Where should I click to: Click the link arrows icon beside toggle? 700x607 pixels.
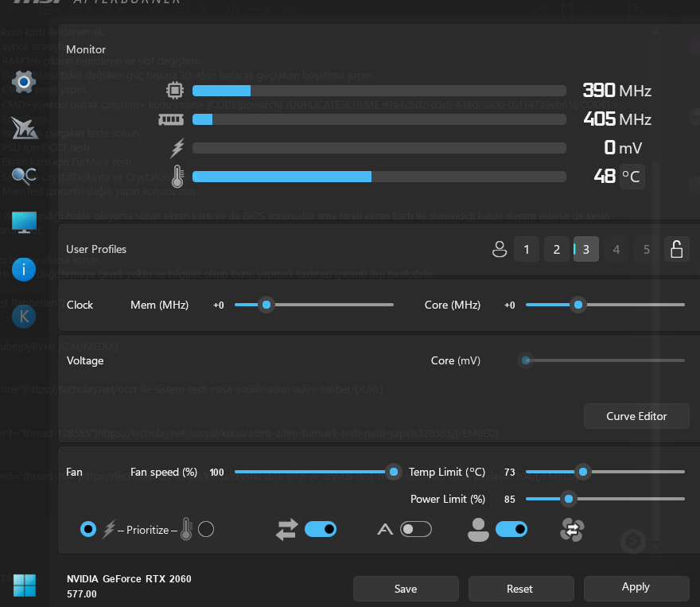(x=287, y=530)
